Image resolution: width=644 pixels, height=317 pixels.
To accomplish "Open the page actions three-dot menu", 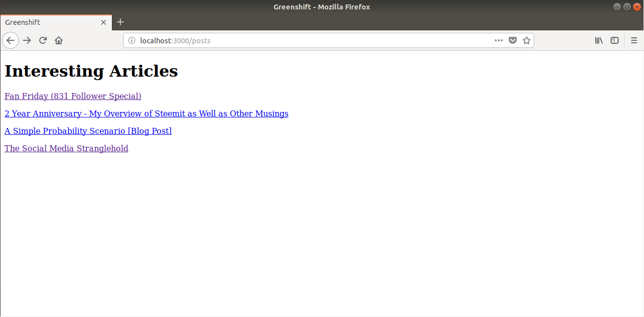I will 499,40.
